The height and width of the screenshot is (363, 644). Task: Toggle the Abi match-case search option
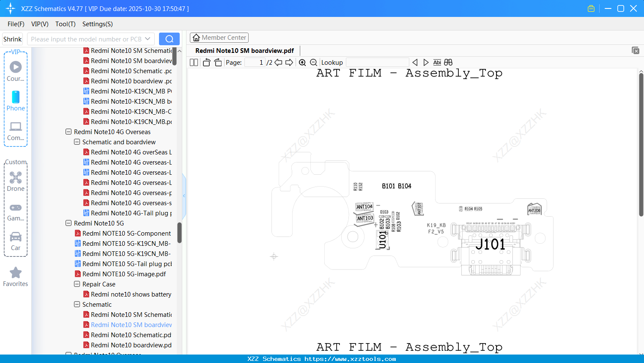click(x=437, y=63)
